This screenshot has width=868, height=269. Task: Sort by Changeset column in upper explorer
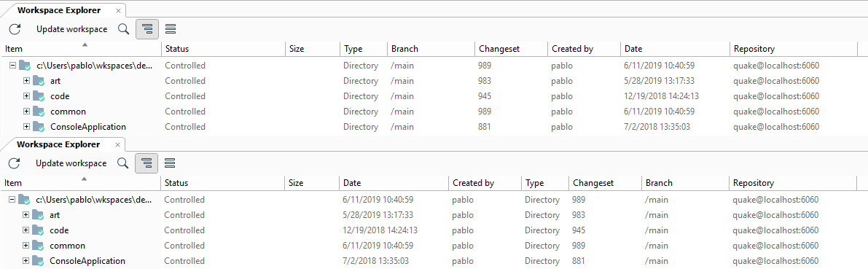(x=512, y=49)
